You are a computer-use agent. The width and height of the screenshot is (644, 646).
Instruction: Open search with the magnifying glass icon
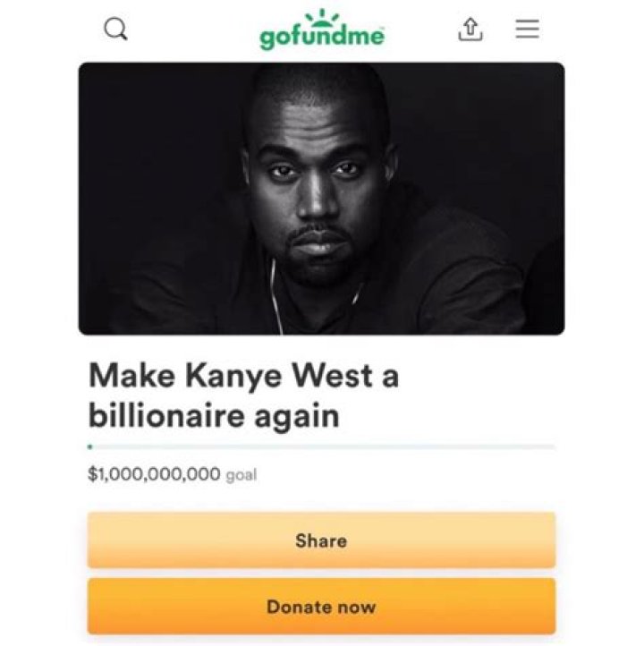click(115, 30)
